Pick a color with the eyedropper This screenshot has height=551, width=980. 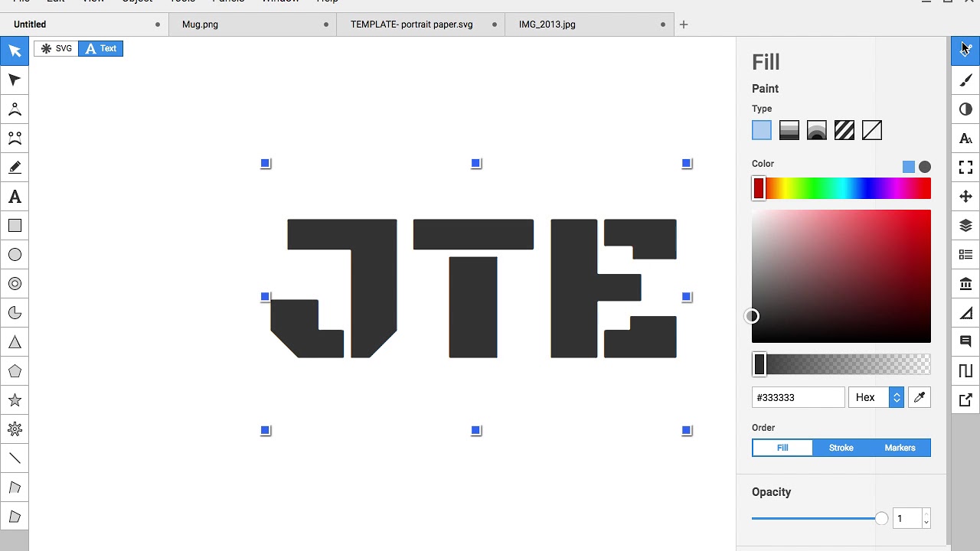point(920,397)
